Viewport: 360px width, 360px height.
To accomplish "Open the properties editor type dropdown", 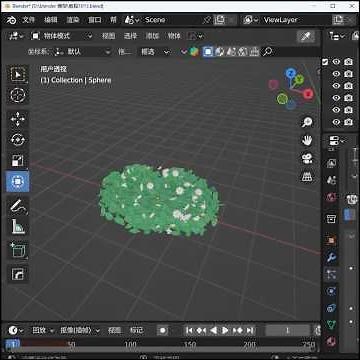I will [x=336, y=141].
